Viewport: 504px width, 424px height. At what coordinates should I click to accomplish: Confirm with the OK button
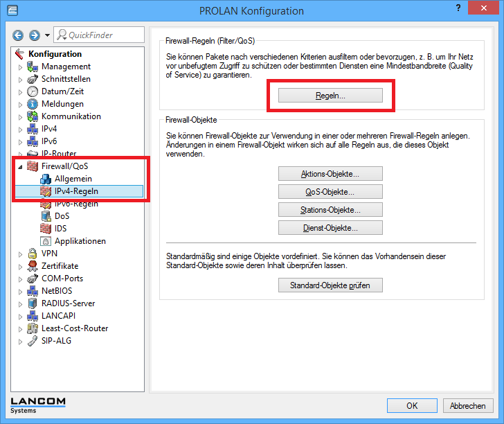click(x=412, y=406)
